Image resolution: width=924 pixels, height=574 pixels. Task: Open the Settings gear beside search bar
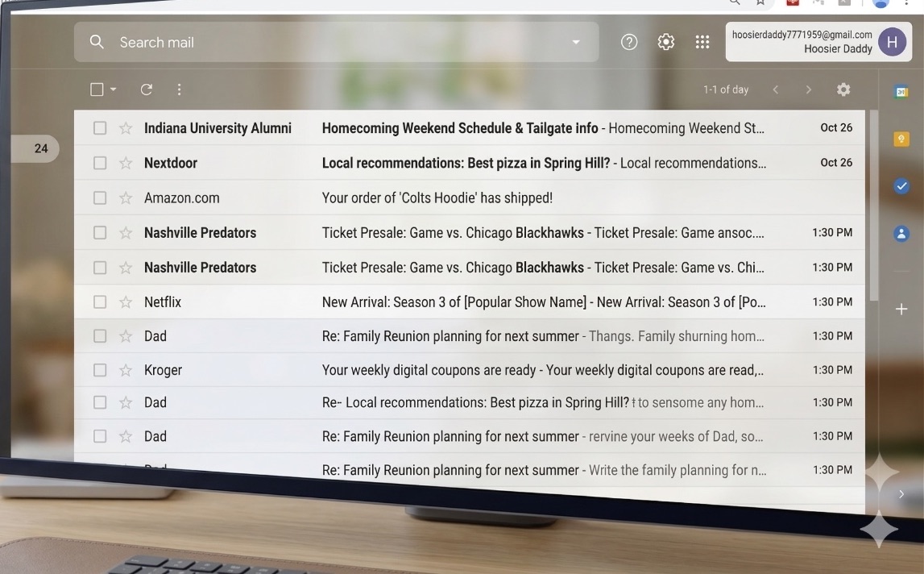coord(666,42)
